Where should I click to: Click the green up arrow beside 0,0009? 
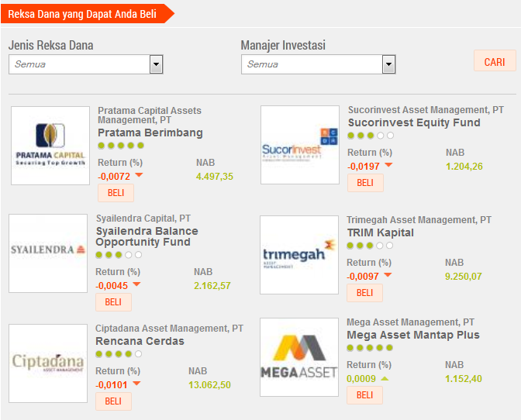pyautogui.click(x=385, y=378)
